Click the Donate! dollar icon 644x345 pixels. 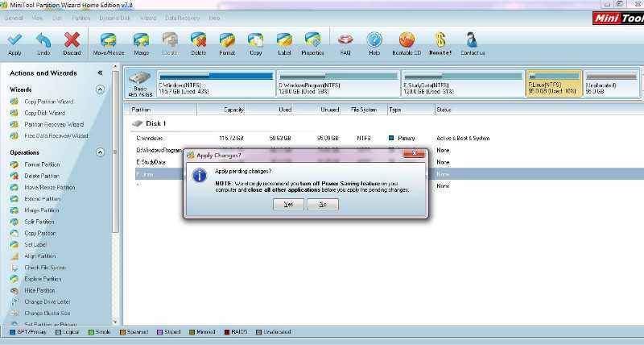tap(440, 39)
